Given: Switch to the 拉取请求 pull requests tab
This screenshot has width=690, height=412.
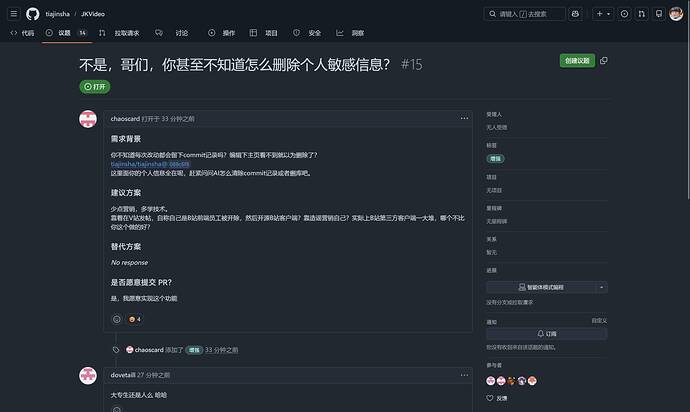Looking at the screenshot, I should [x=119, y=33].
